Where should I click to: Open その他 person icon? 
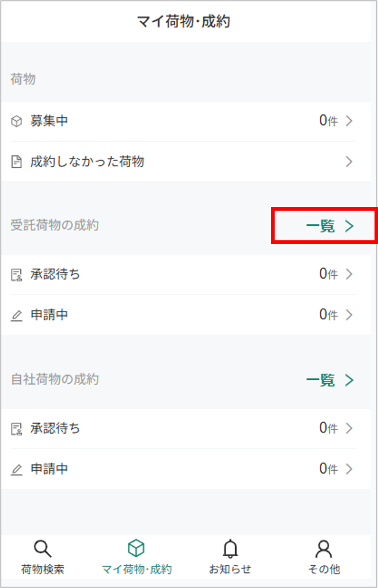click(323, 549)
